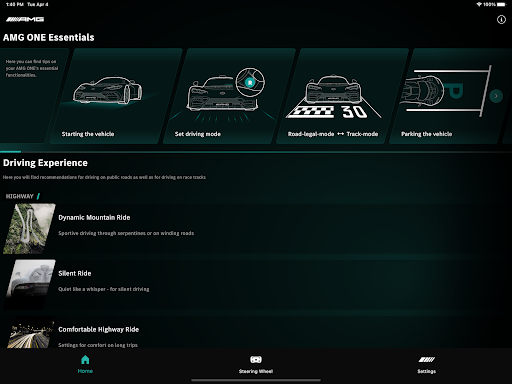Click 'Quiet like a whisper' description
Image resolution: width=512 pixels, height=384 pixels.
pyautogui.click(x=104, y=289)
